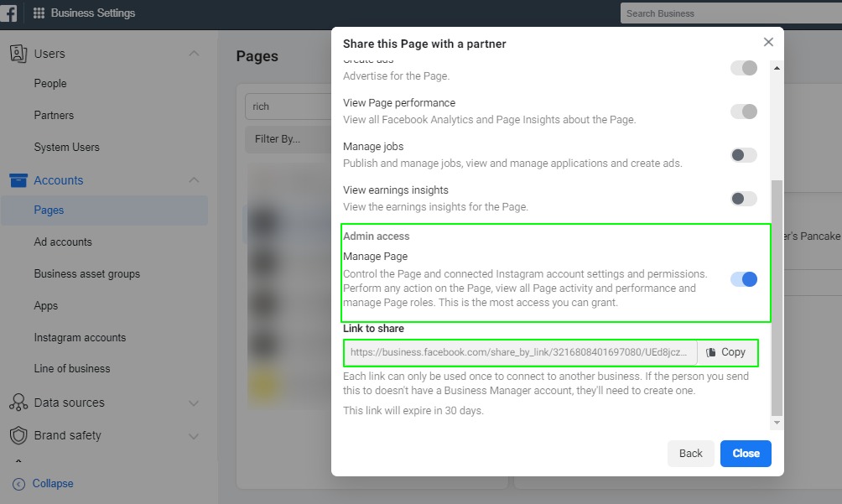Image resolution: width=842 pixels, height=504 pixels.
Task: Click the Link to share label
Action: [373, 329]
